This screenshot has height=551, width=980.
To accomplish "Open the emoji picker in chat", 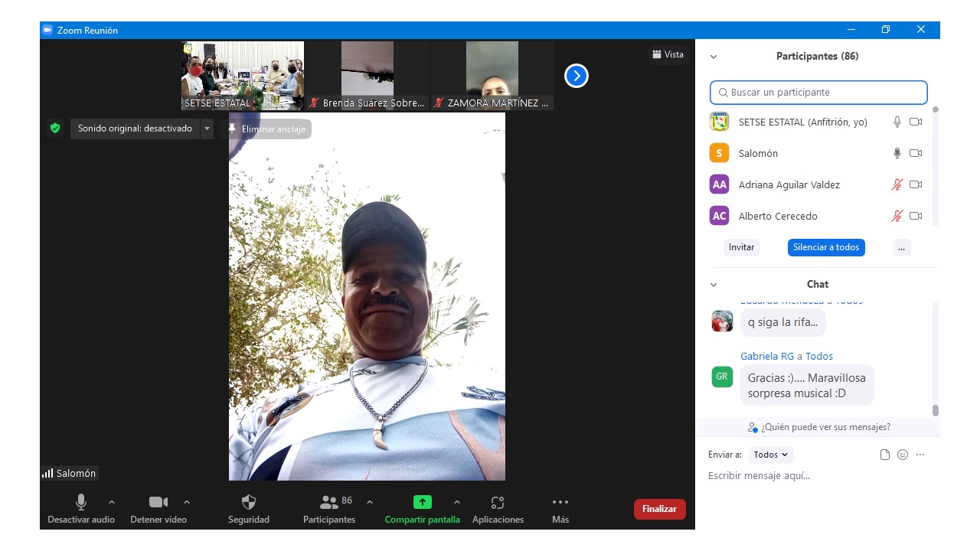I will pos(903,455).
